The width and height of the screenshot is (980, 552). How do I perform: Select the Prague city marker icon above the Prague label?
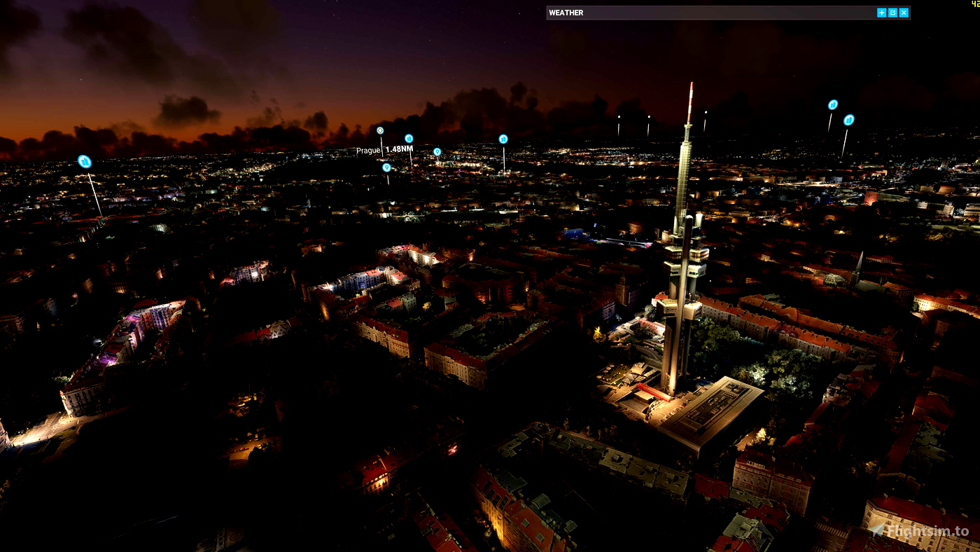click(380, 130)
